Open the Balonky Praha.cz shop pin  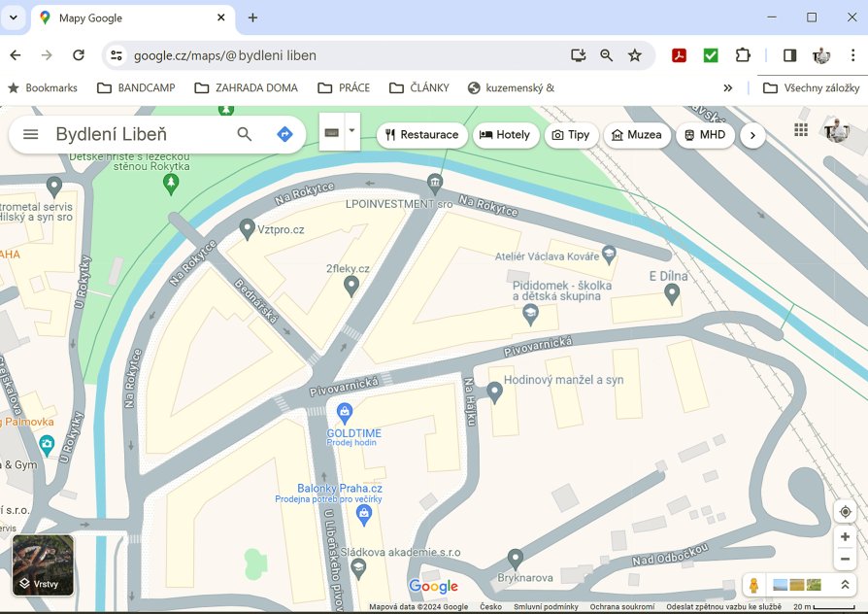(363, 515)
